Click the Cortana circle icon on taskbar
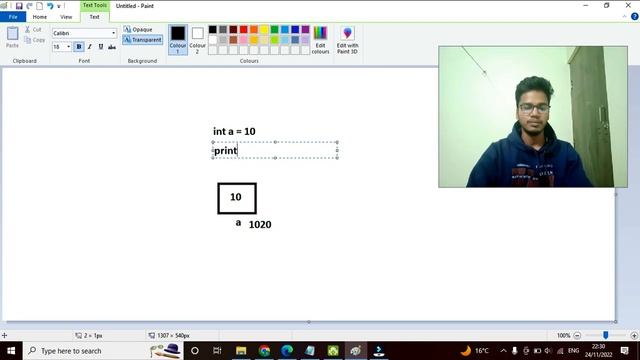This screenshot has height=360, width=640. 195,351
